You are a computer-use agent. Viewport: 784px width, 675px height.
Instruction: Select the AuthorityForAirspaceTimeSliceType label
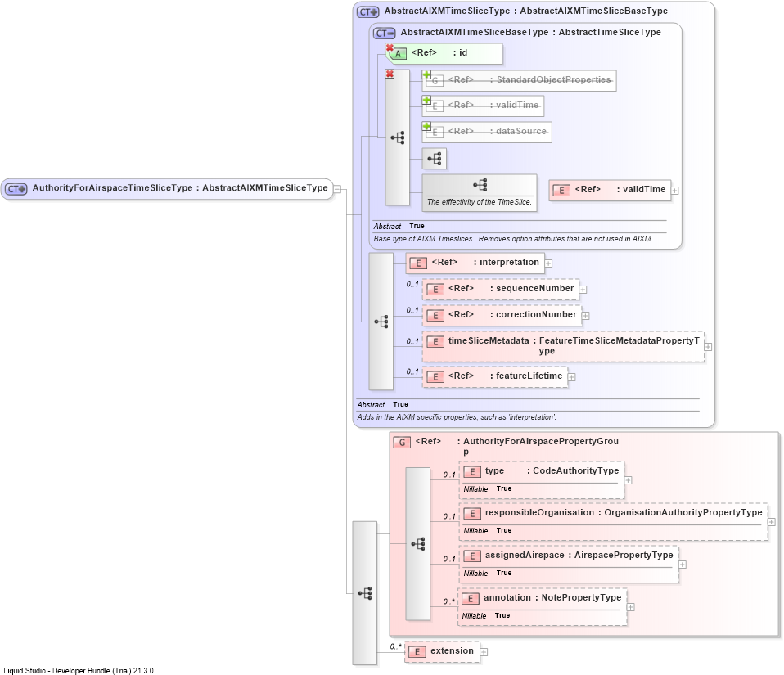180,188
